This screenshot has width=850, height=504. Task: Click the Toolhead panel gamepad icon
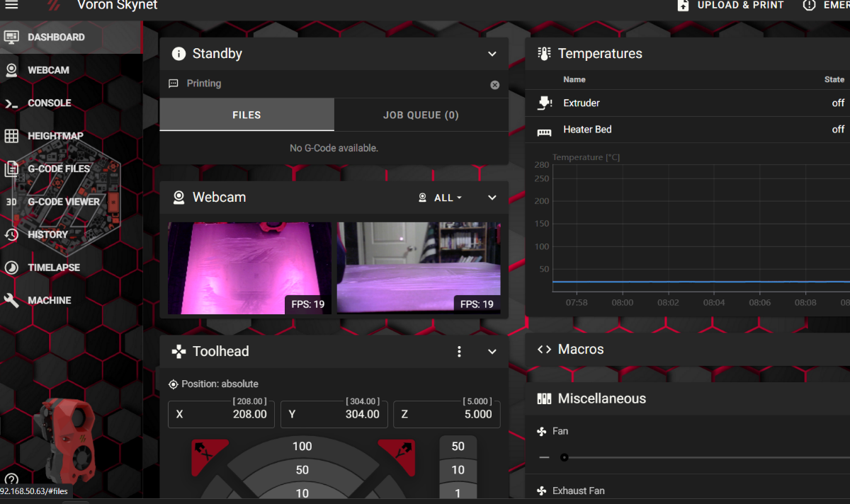tap(179, 351)
